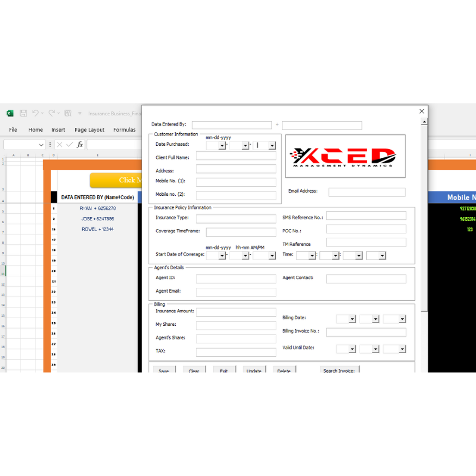
Task: Click the Redo icon
Action: 52,113
